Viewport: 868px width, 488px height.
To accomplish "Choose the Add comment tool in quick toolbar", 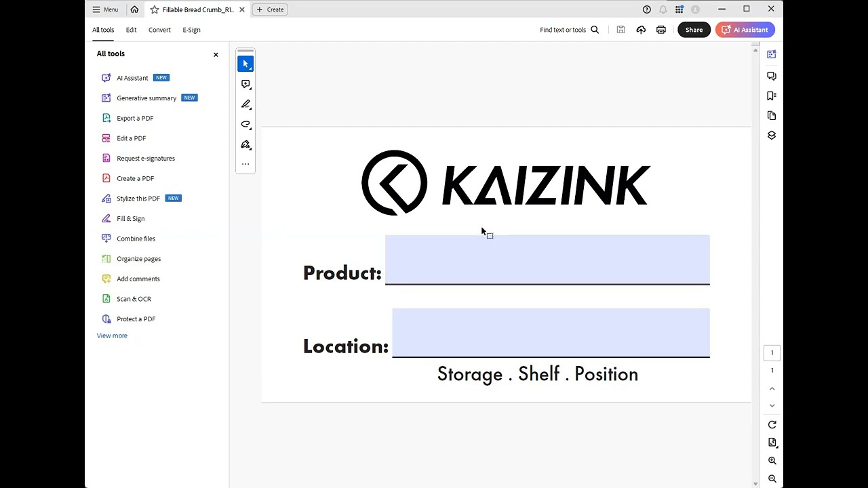I will 245,84.
